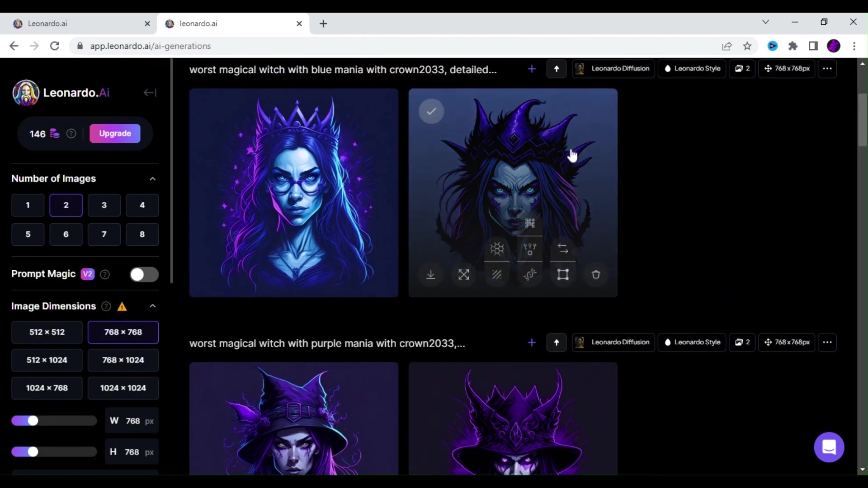Set number of images to 3

tap(104, 205)
